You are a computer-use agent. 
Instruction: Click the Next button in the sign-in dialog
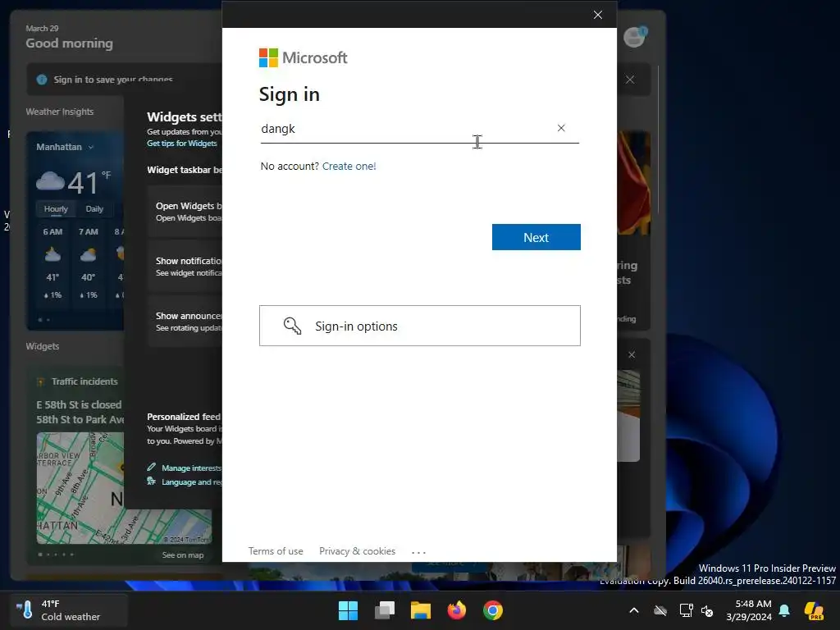(x=536, y=237)
